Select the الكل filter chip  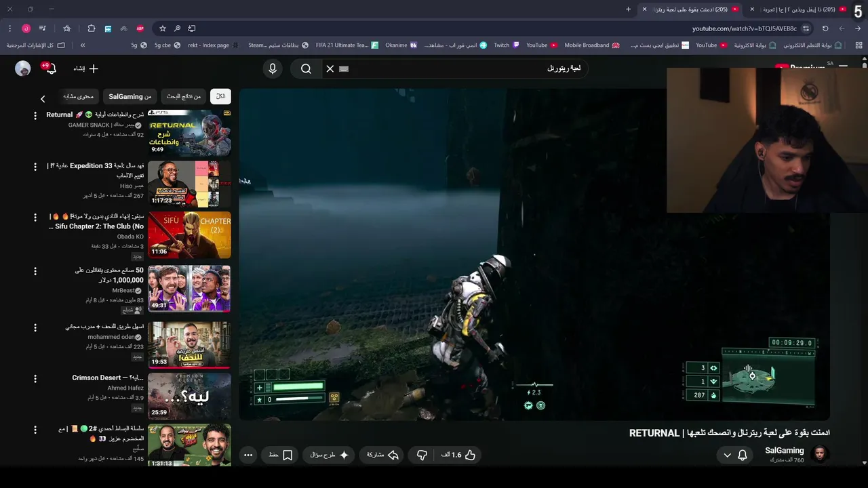coord(220,96)
